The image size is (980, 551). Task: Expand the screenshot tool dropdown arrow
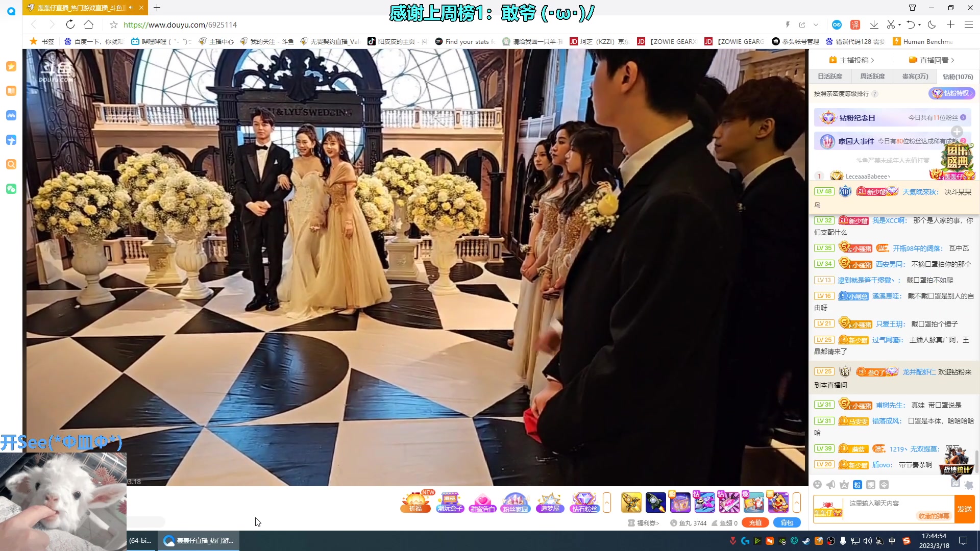[x=899, y=24]
